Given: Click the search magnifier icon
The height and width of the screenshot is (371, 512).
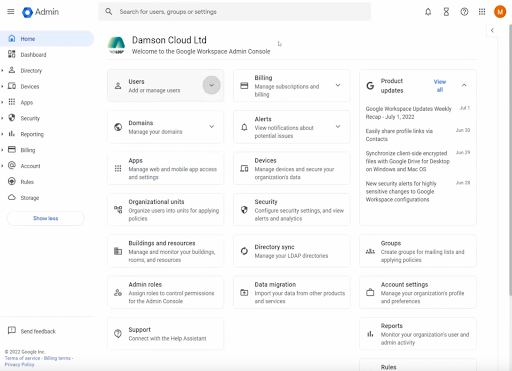Looking at the screenshot, I should [x=109, y=12].
